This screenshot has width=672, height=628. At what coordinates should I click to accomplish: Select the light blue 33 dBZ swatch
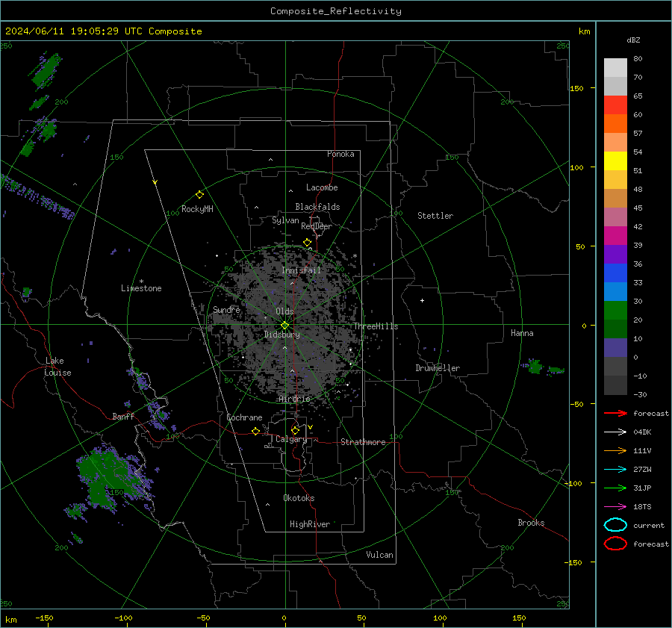(x=615, y=291)
